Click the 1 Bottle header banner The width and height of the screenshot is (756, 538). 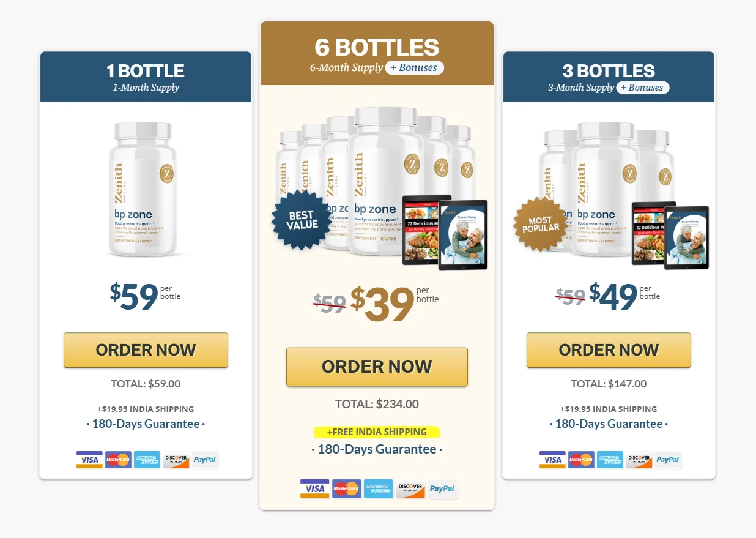click(146, 77)
